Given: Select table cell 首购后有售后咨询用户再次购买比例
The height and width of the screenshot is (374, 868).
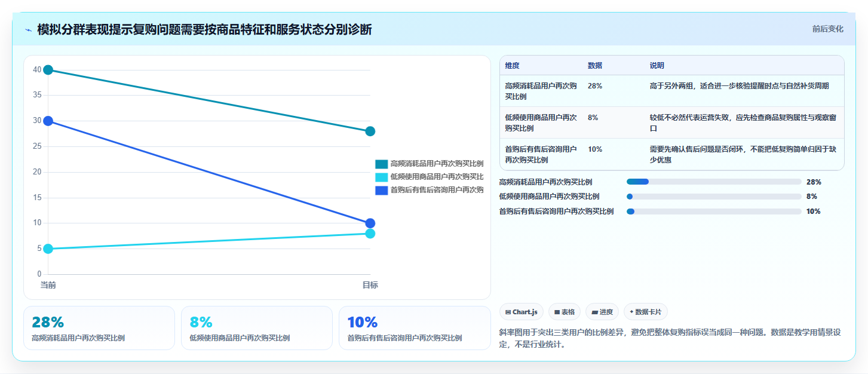Looking at the screenshot, I should (541, 154).
